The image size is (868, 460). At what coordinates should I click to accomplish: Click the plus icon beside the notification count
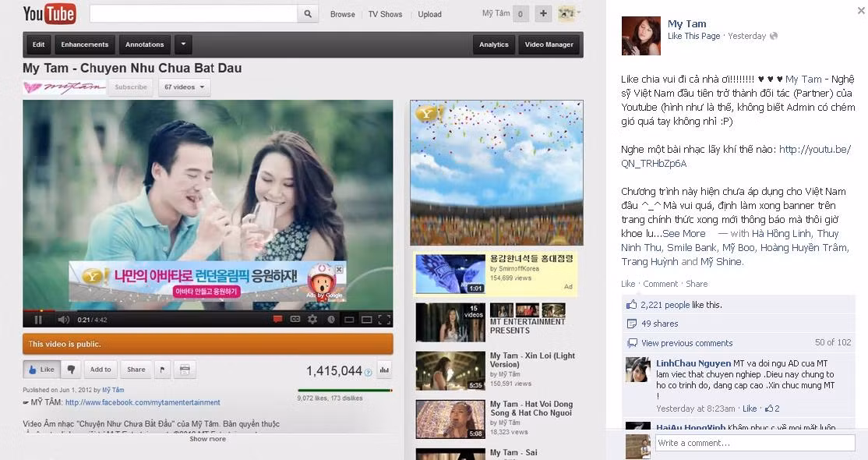tap(543, 14)
